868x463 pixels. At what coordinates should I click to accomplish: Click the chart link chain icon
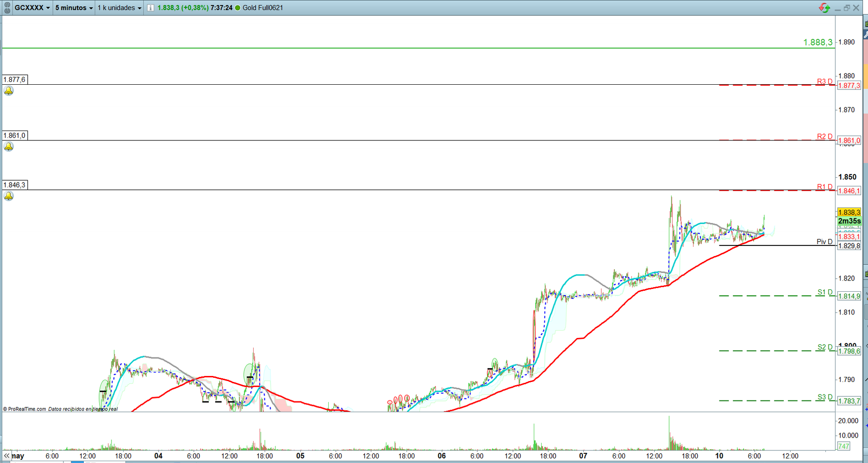[7, 8]
